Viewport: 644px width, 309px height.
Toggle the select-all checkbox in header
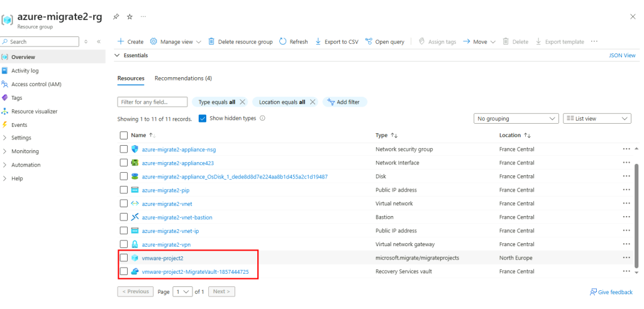pyautogui.click(x=124, y=135)
